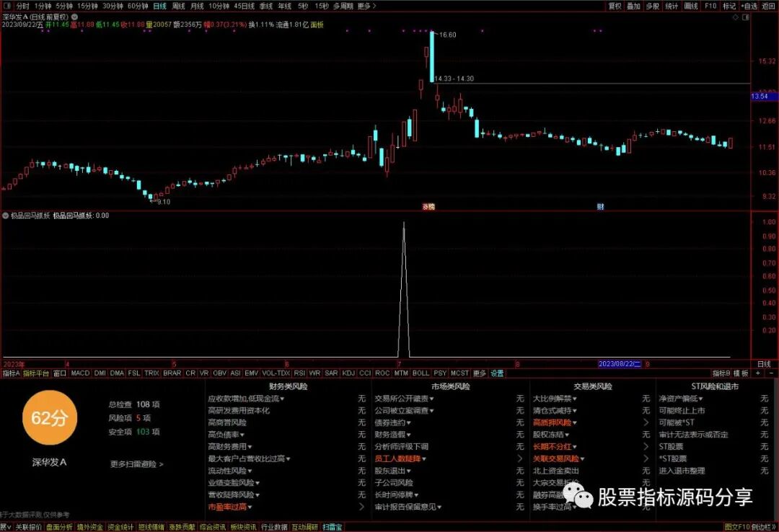The width and height of the screenshot is (779, 532).
Task: Click the 2023/08/22 date marker on timeline
Action: tap(620, 364)
